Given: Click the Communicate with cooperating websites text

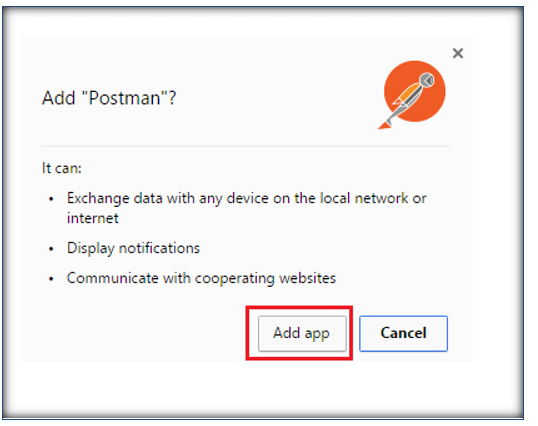Looking at the screenshot, I should click(x=201, y=278).
